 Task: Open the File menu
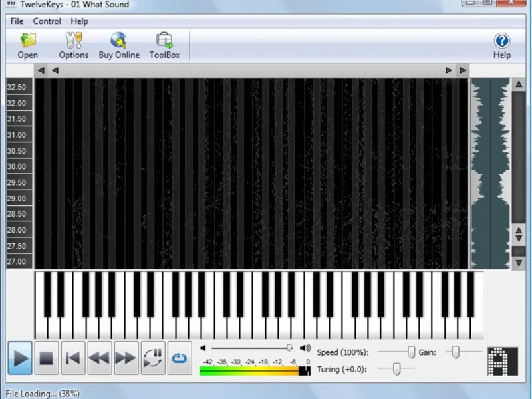click(x=17, y=21)
